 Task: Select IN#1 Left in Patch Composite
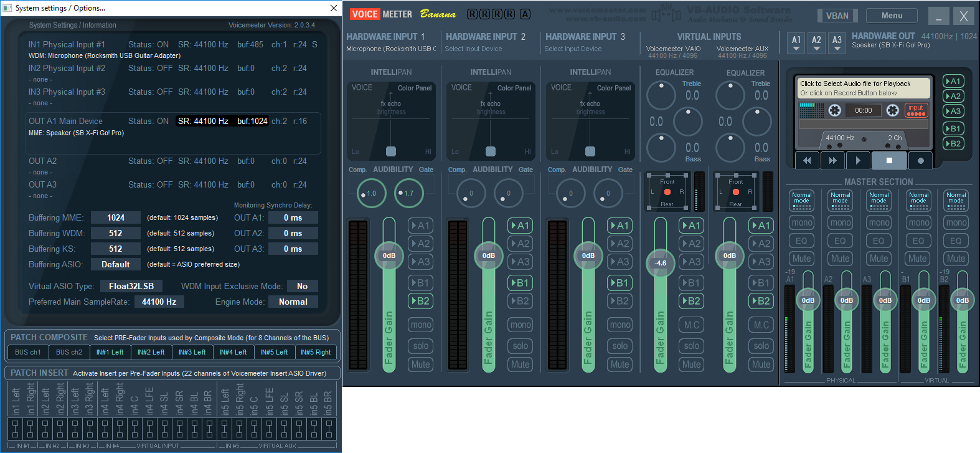pos(110,352)
